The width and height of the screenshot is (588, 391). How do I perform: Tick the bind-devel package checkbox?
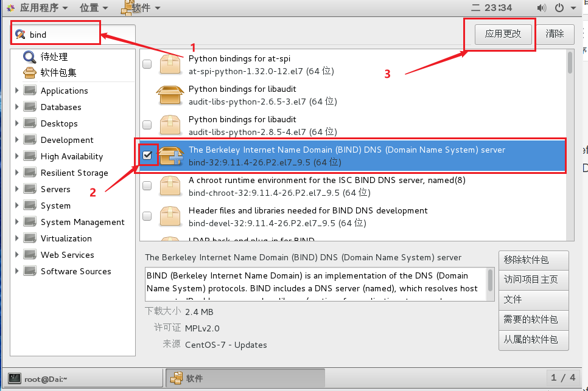pos(147,216)
